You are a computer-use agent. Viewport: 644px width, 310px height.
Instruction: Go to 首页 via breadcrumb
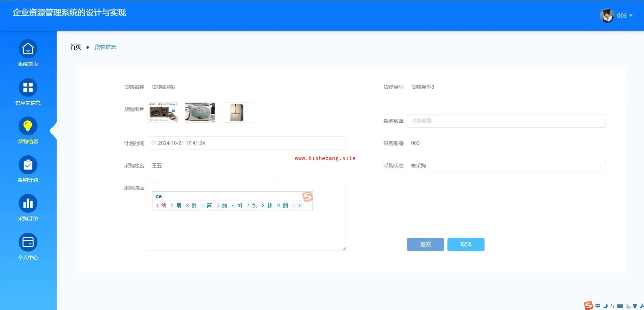[x=76, y=47]
